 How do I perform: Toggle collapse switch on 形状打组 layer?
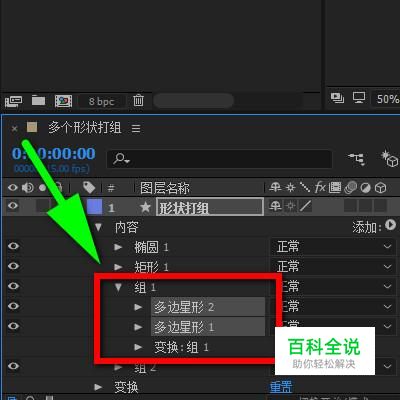[291, 206]
